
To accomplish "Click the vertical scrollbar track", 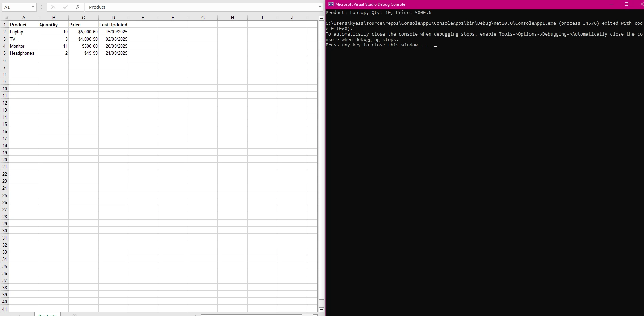I will 321,169.
